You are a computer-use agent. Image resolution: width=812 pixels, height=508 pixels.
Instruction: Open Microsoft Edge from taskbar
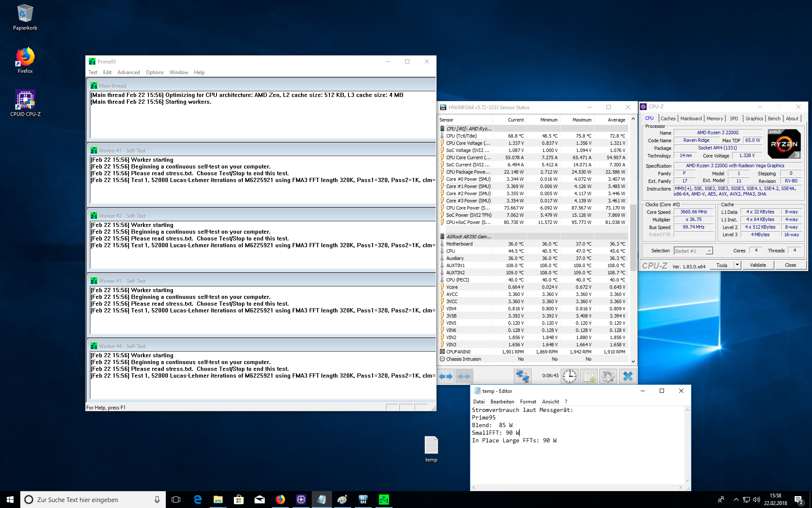pyautogui.click(x=198, y=500)
